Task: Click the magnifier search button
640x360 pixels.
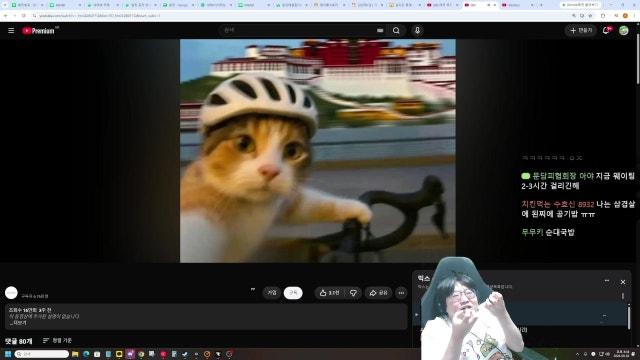Action: click(396, 30)
